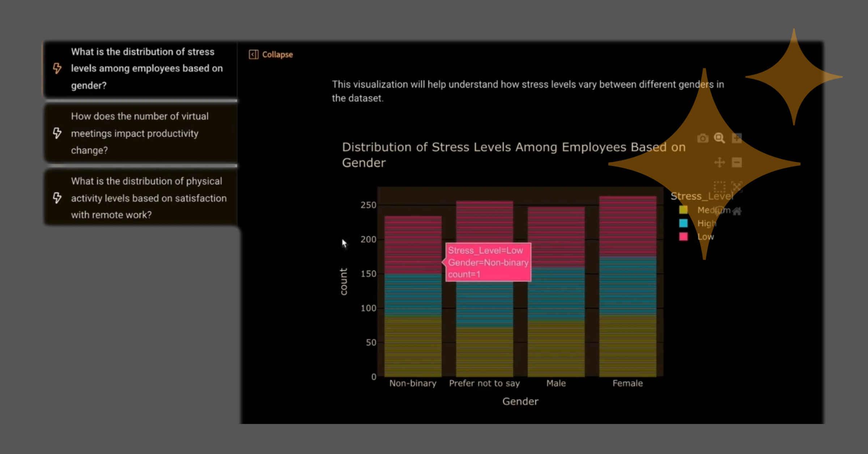Viewport: 868px width, 454px height.
Task: Click the 150 y-axis tick label
Action: pos(368,274)
